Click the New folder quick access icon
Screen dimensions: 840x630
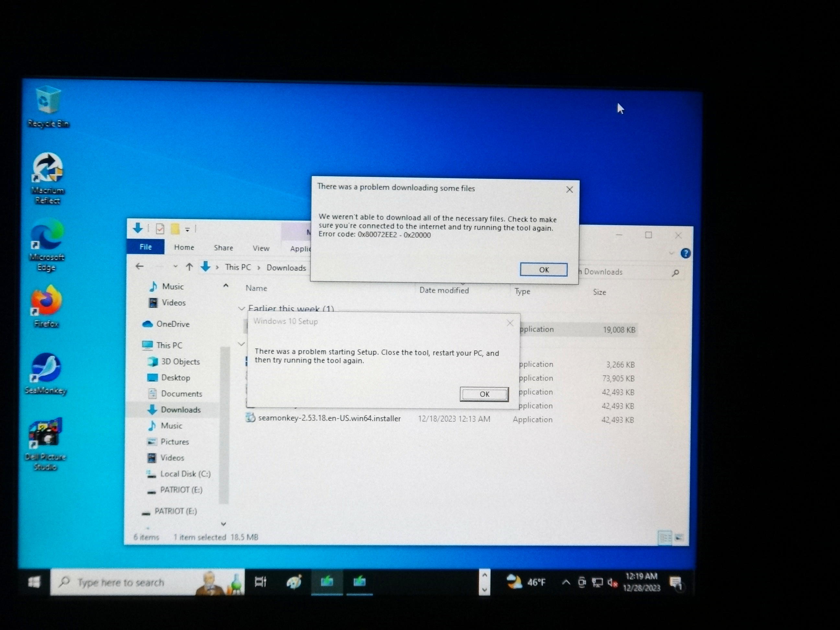tap(175, 228)
